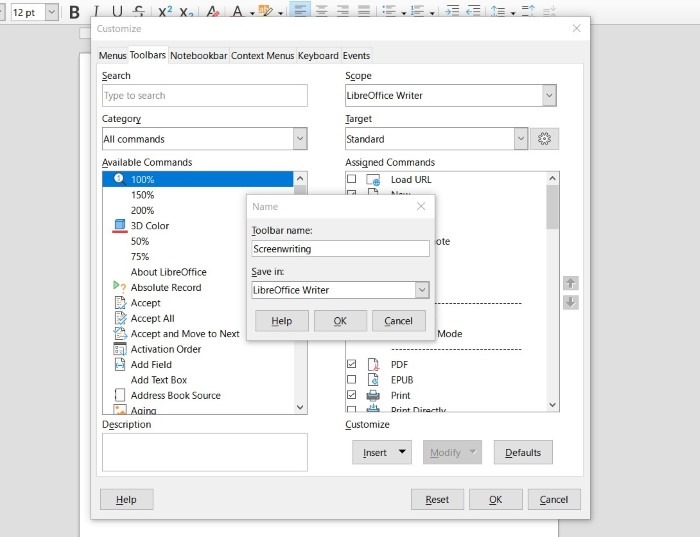Click the Decrease Indent icon
The image size is (700, 537).
[x=473, y=11]
